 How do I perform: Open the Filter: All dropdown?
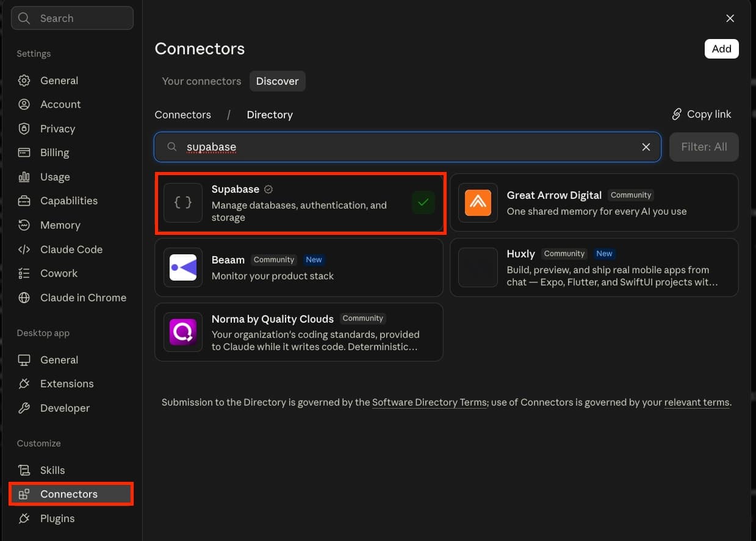pos(704,147)
